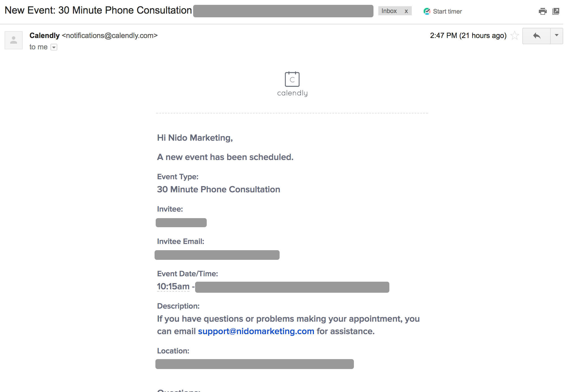Click the 2:47 PM email timestamp
This screenshot has height=392, width=570.
point(468,36)
